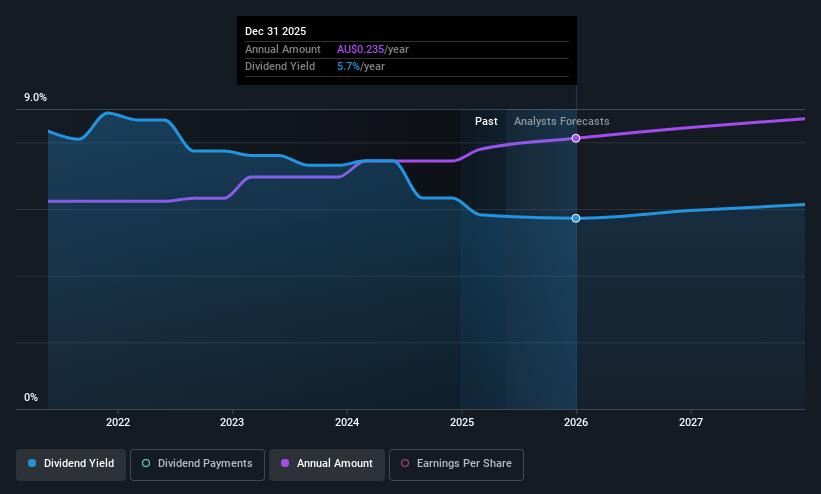This screenshot has width=821, height=494.
Task: Click the pink Earnings Per Share circle icon
Action: click(x=405, y=463)
